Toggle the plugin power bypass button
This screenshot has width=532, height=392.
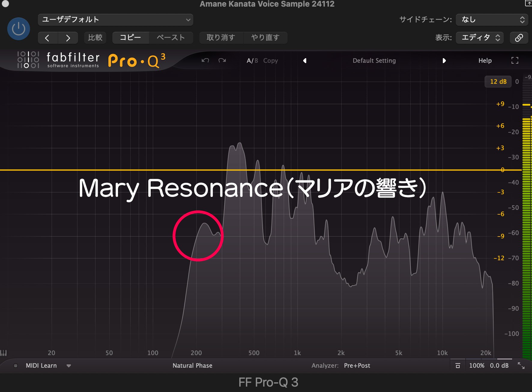point(19,29)
